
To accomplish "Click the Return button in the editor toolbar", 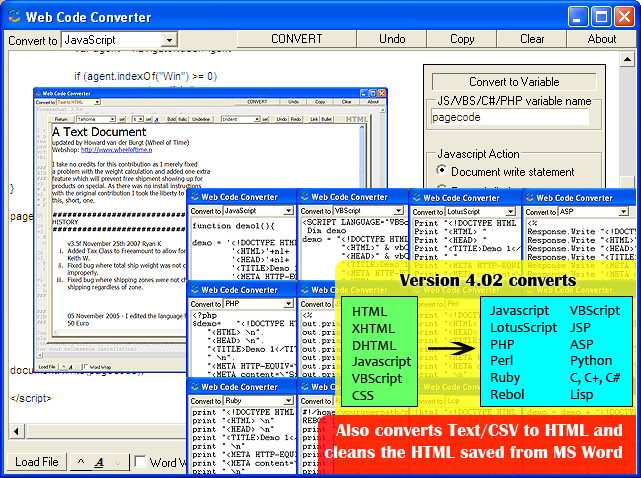I will [x=61, y=119].
